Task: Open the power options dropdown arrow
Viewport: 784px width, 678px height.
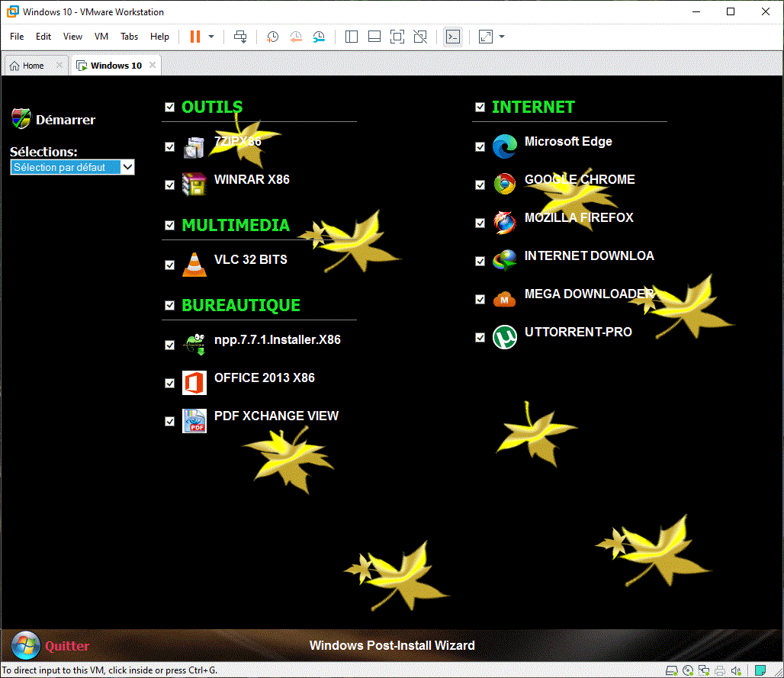Action: click(x=211, y=37)
